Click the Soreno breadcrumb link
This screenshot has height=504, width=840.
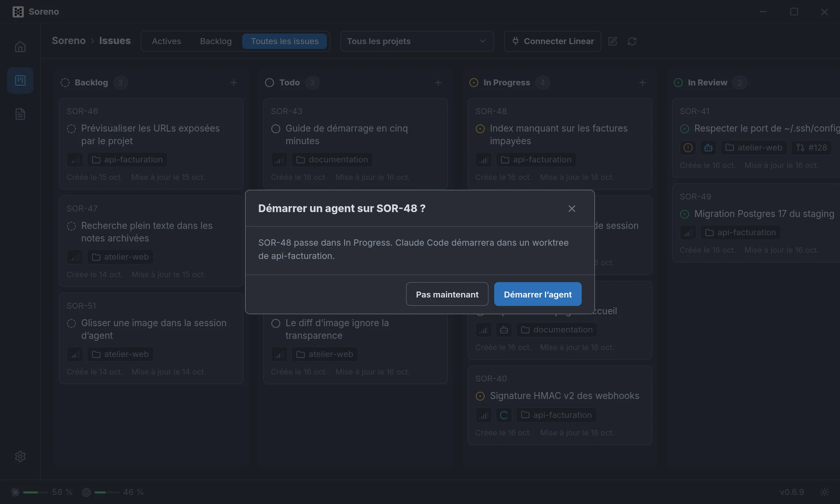69,41
